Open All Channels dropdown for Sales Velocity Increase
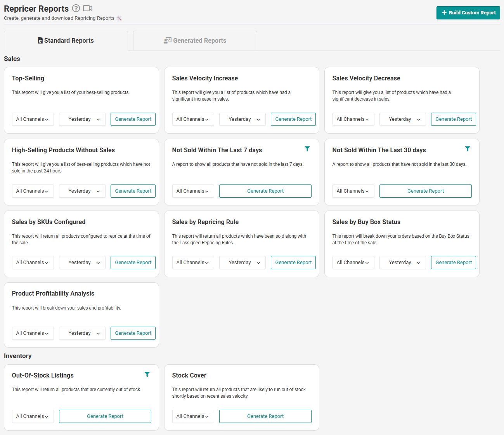 pos(193,119)
